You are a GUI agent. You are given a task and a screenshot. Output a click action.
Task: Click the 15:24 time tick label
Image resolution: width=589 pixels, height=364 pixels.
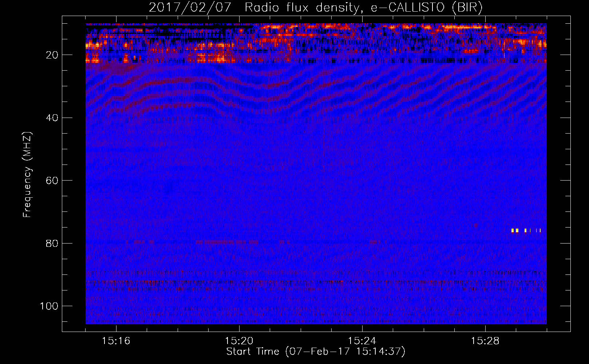tap(362, 341)
